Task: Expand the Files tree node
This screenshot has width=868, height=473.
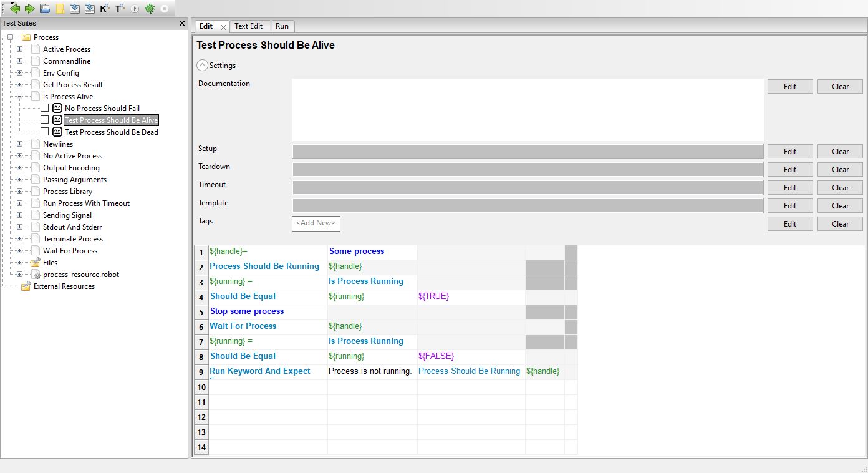Action: tap(19, 263)
